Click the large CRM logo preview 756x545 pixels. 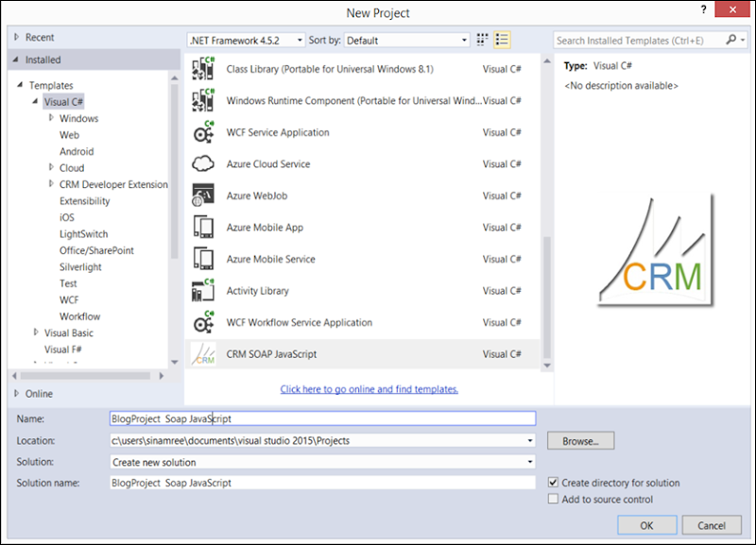[656, 250]
